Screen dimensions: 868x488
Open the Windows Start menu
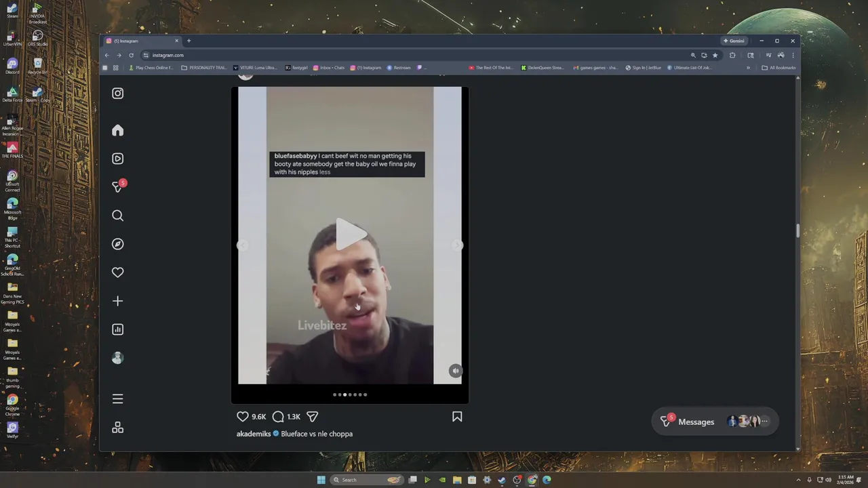point(321,480)
